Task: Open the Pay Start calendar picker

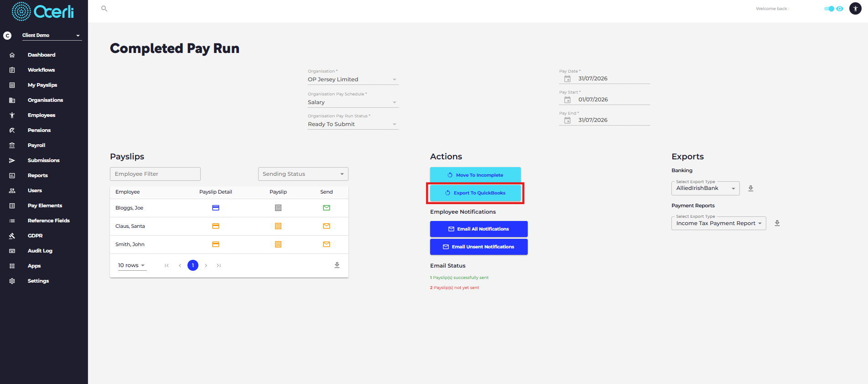Action: [567, 100]
